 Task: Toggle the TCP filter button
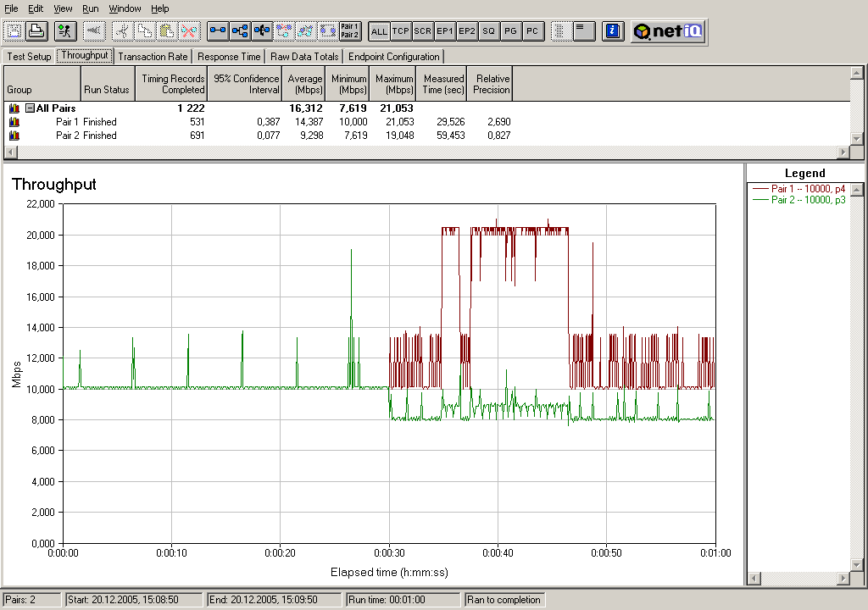[401, 31]
